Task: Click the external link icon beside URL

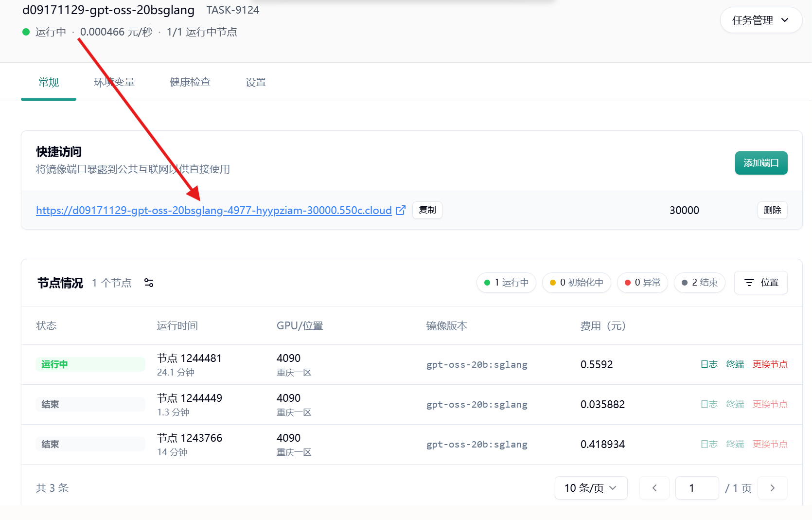Action: pos(401,210)
